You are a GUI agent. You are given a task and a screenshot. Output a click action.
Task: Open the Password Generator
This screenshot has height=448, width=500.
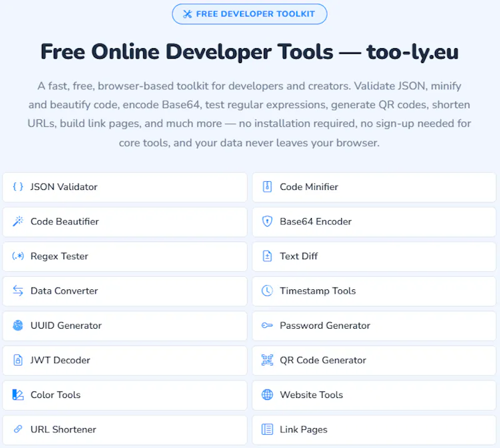(x=374, y=326)
